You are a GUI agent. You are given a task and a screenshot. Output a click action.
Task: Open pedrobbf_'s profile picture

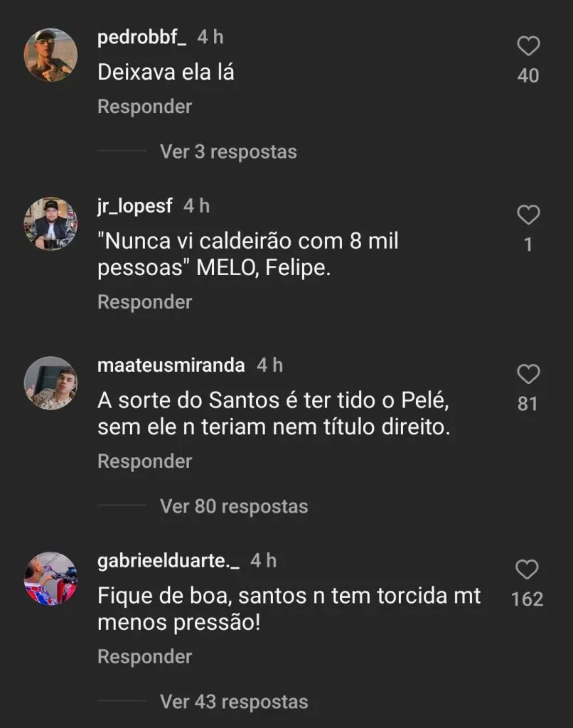tap(51, 55)
